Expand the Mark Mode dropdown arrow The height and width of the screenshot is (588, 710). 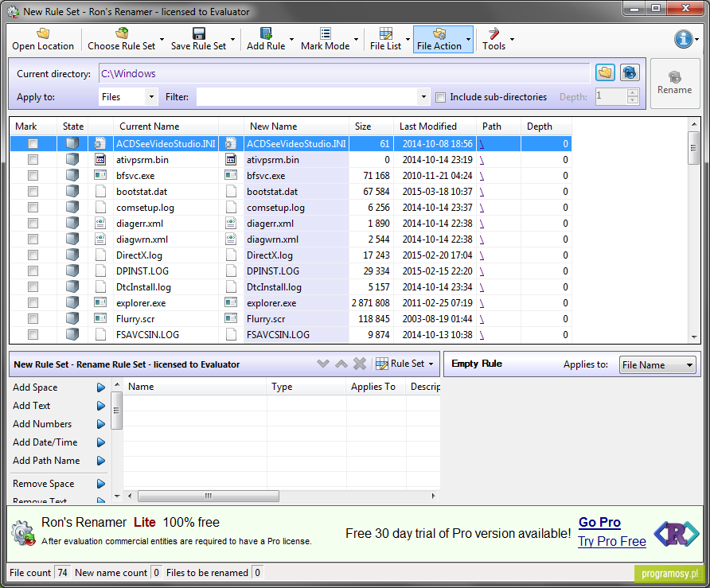[x=356, y=39]
